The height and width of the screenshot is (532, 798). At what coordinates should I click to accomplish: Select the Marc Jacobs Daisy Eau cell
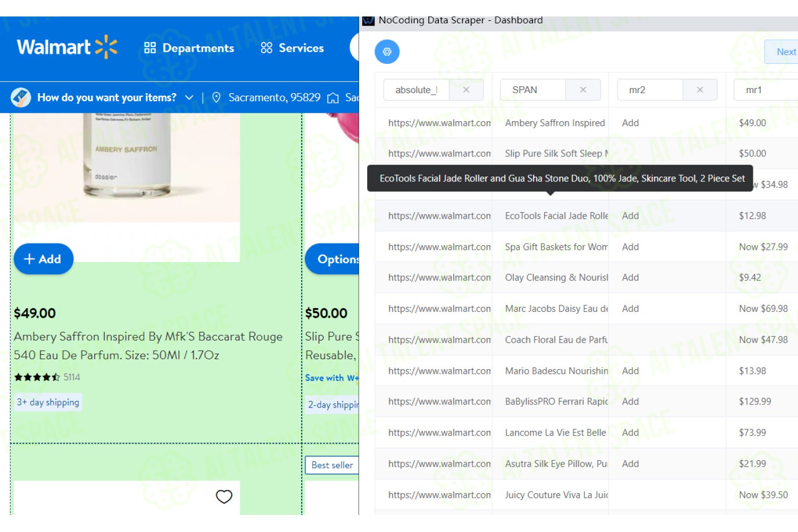551,309
